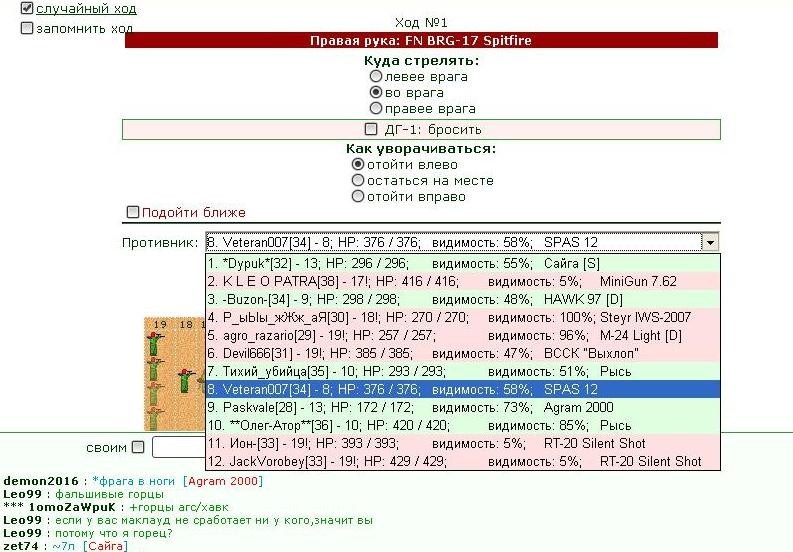Pick enemy '1. *Dypuk*[32]' from list
Image resolution: width=793 pixels, height=552 pixels.
(x=463, y=264)
